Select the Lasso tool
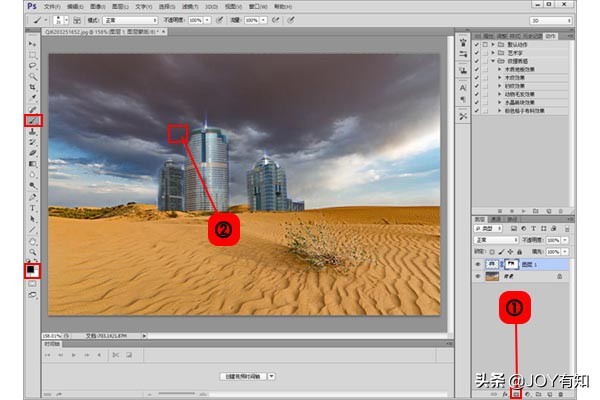The image size is (600, 400). (33, 66)
